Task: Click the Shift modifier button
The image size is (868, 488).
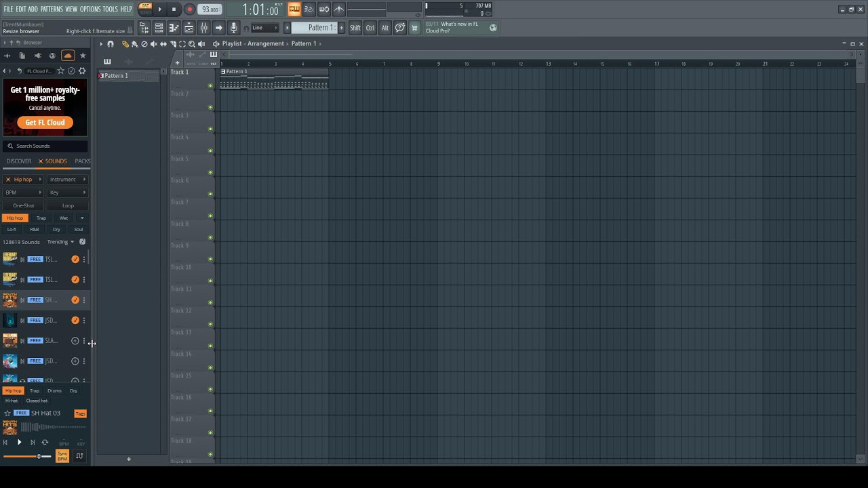Action: (x=355, y=28)
